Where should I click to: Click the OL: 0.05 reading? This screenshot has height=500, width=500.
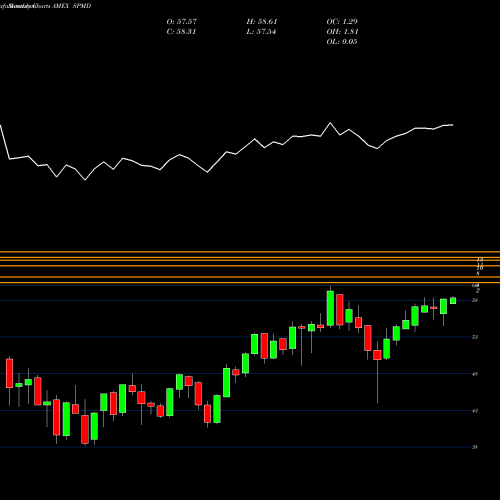342,42
